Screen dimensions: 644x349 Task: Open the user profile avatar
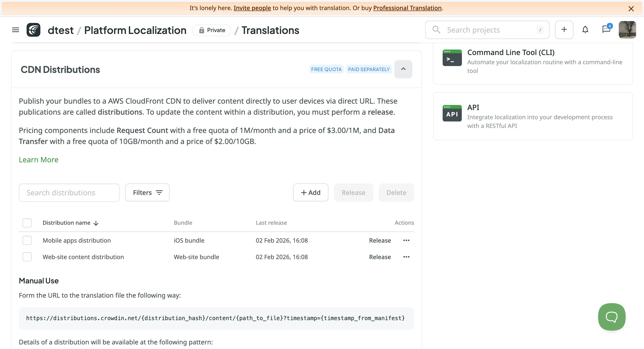pos(627,30)
